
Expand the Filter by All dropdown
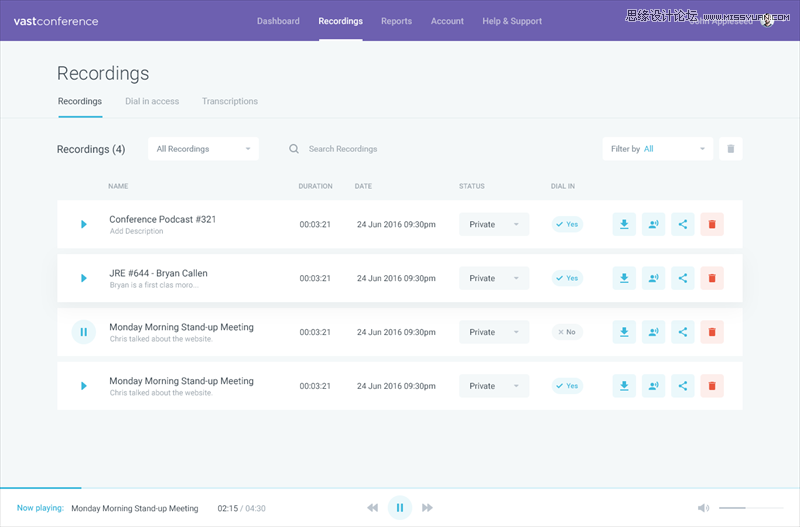coord(657,149)
